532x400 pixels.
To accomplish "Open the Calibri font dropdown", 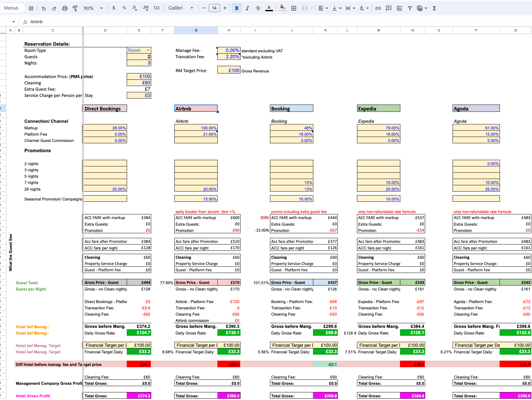I will pos(181,8).
